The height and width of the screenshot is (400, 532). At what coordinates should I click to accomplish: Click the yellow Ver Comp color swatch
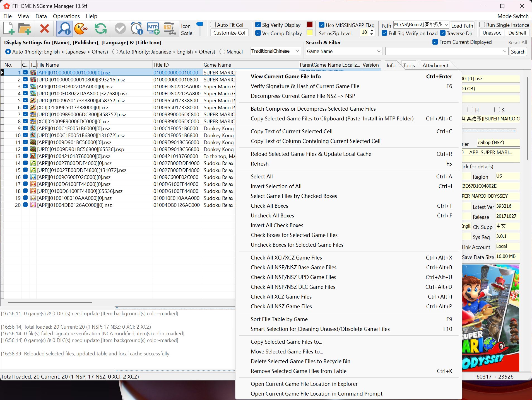point(310,33)
